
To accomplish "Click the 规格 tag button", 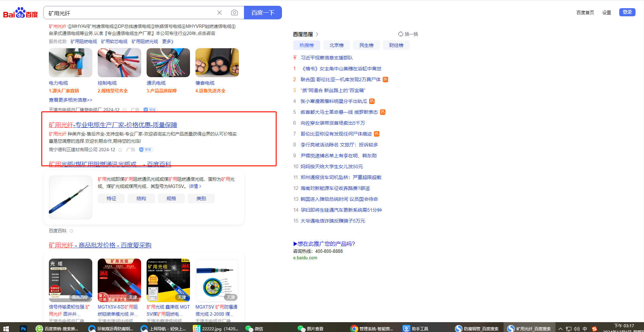I will [171, 198].
